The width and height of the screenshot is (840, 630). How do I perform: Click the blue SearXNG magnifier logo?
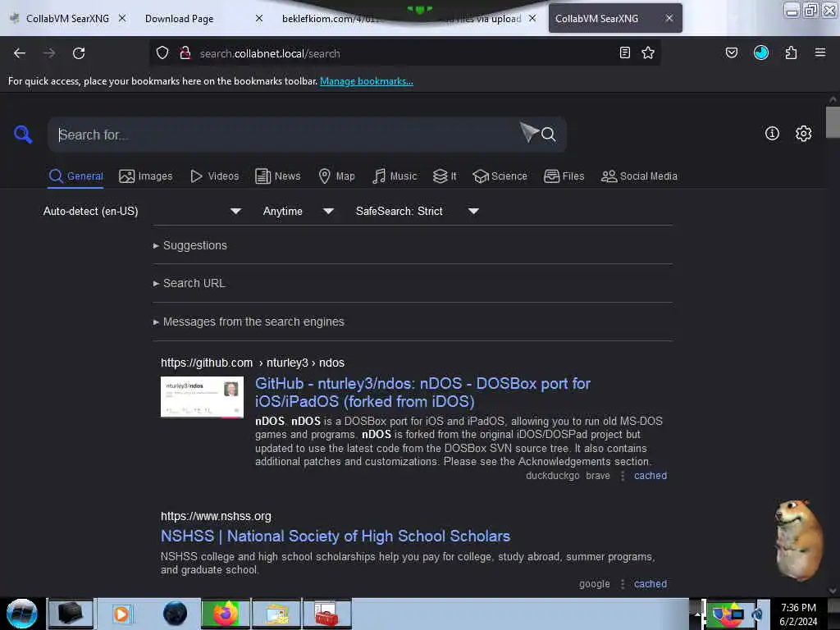(22, 134)
